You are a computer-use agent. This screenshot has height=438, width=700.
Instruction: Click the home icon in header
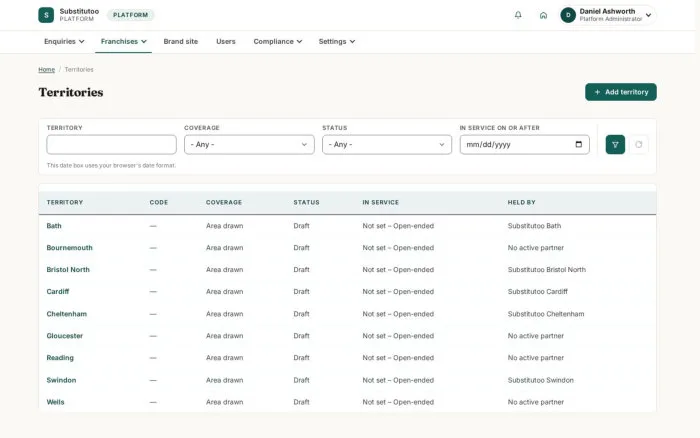[543, 15]
